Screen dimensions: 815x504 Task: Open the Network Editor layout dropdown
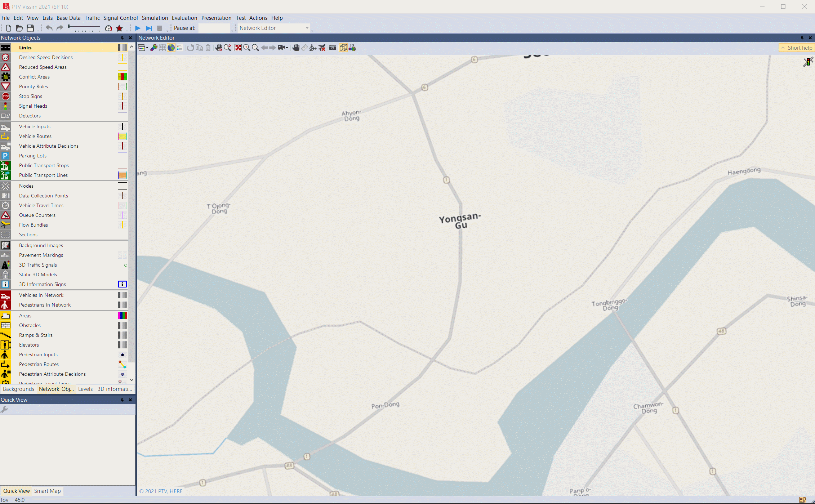click(307, 28)
